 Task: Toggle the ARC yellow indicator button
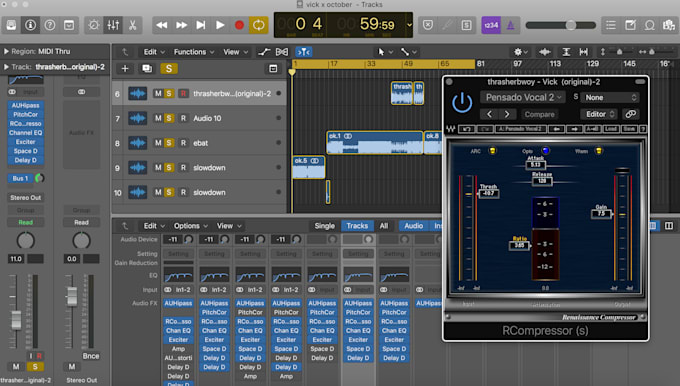click(x=492, y=151)
